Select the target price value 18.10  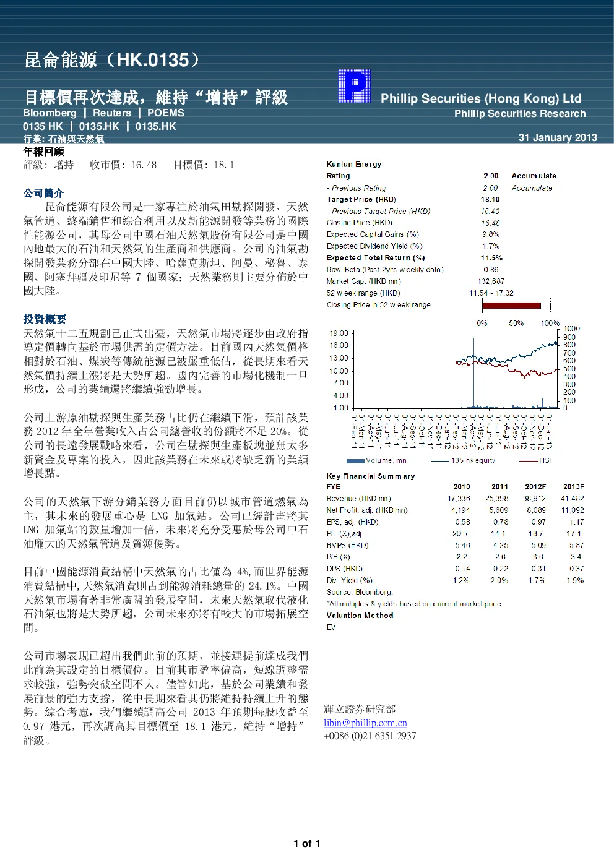point(490,199)
